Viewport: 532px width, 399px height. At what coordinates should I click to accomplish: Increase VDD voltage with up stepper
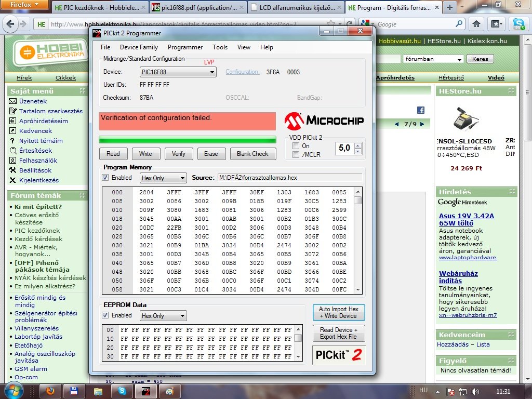(x=358, y=145)
